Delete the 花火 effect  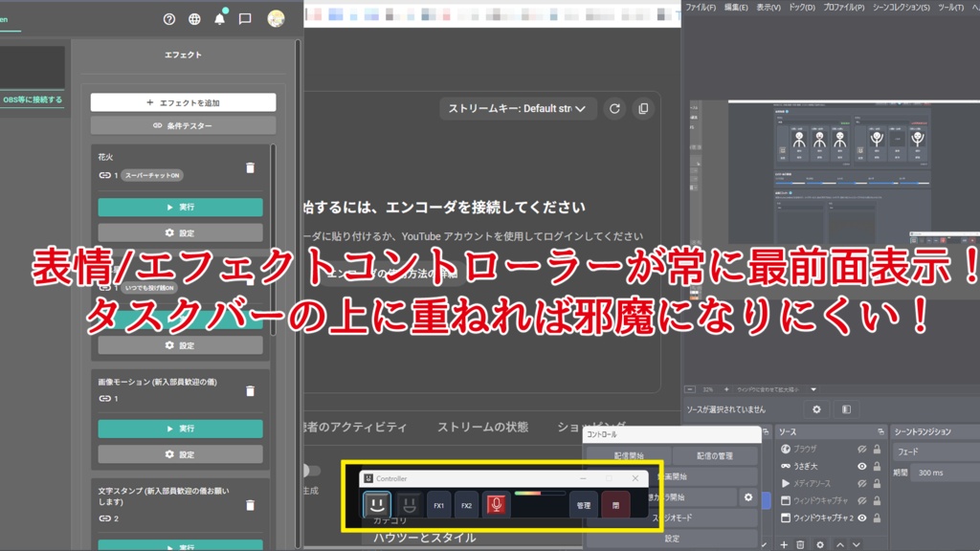click(x=250, y=167)
